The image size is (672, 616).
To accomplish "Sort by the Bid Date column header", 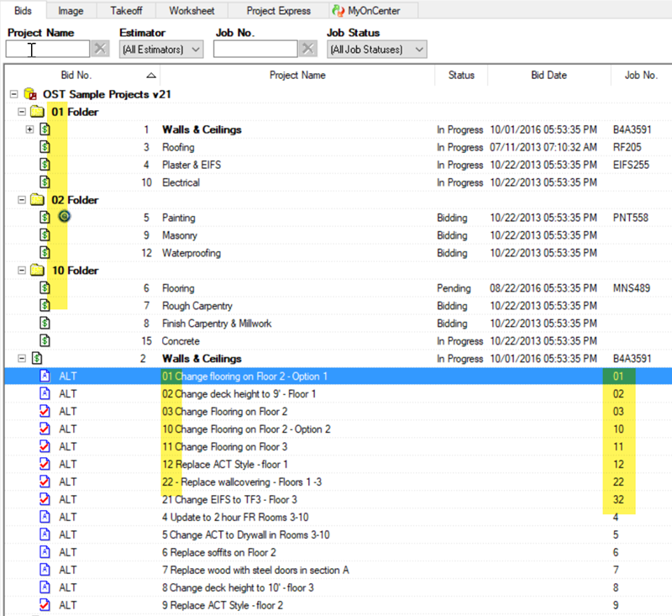I will coord(549,76).
